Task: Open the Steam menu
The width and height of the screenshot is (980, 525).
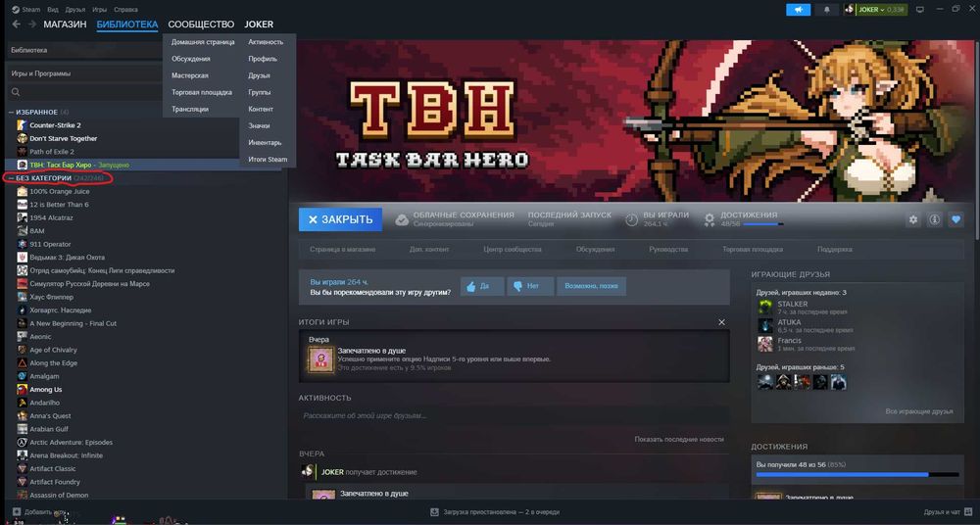Action: (25, 10)
